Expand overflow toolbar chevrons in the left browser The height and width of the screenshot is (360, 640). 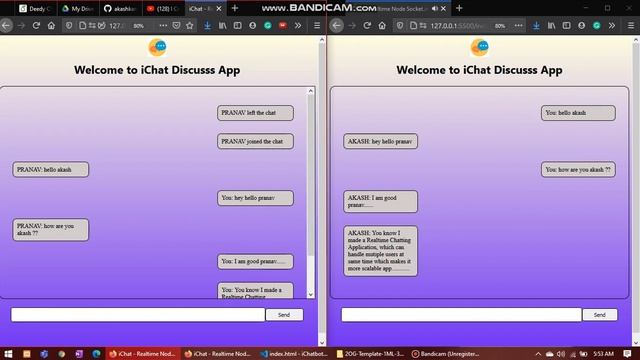[x=298, y=26]
